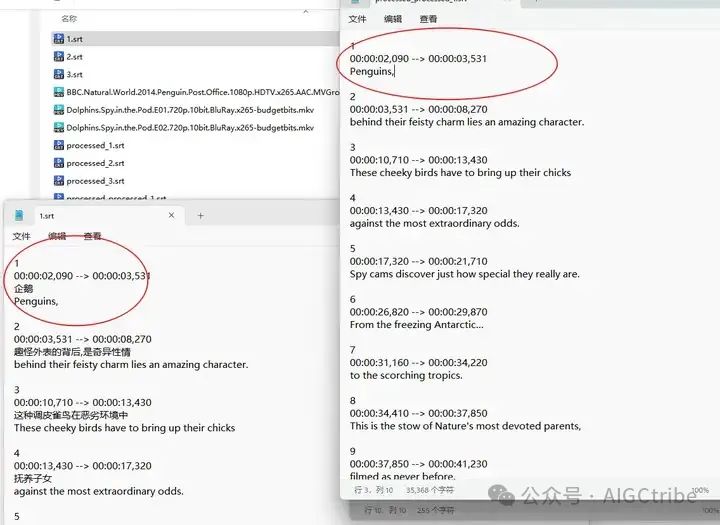Click timestamp 00:00:10,710 in 1.srt window

(43, 402)
